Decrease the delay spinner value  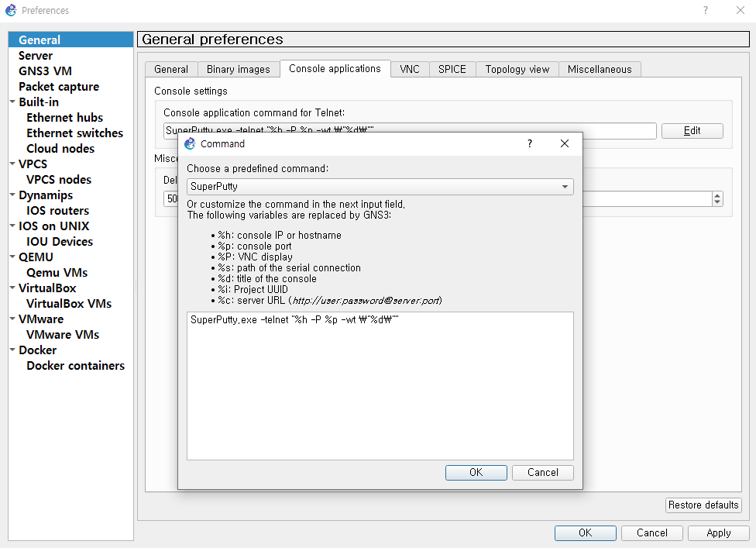click(x=717, y=202)
